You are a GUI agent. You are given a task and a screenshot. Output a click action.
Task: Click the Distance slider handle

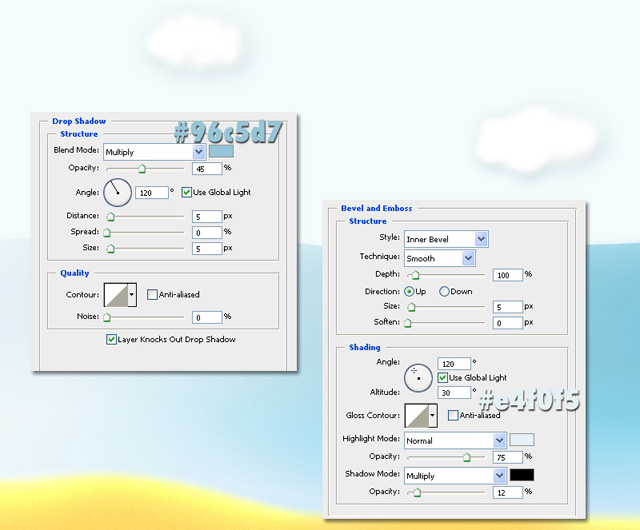(x=111, y=216)
